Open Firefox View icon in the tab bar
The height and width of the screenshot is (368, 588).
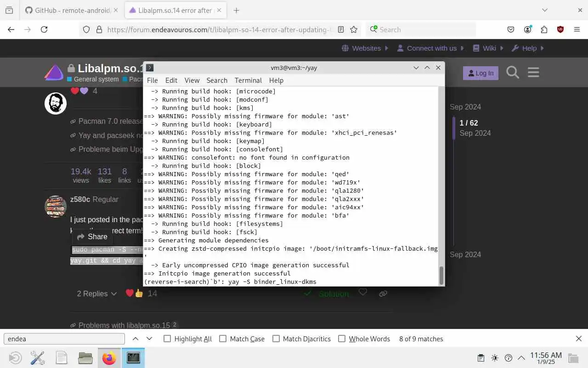click(x=9, y=10)
